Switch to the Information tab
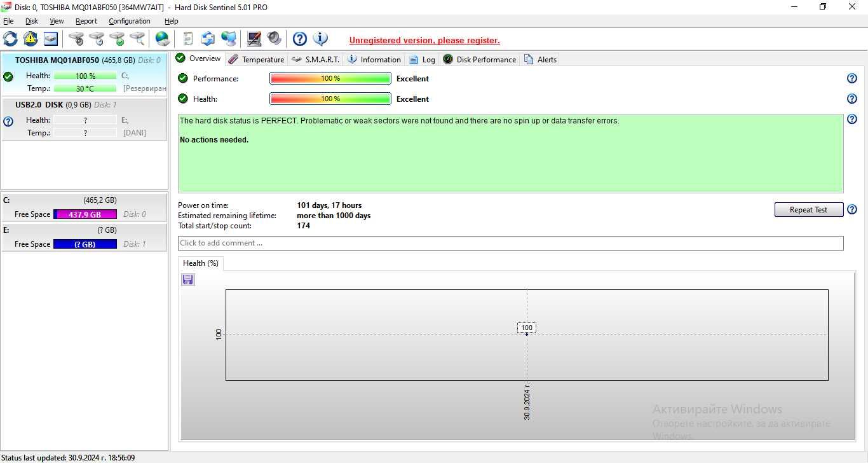The height and width of the screenshot is (463, 868). pos(374,59)
